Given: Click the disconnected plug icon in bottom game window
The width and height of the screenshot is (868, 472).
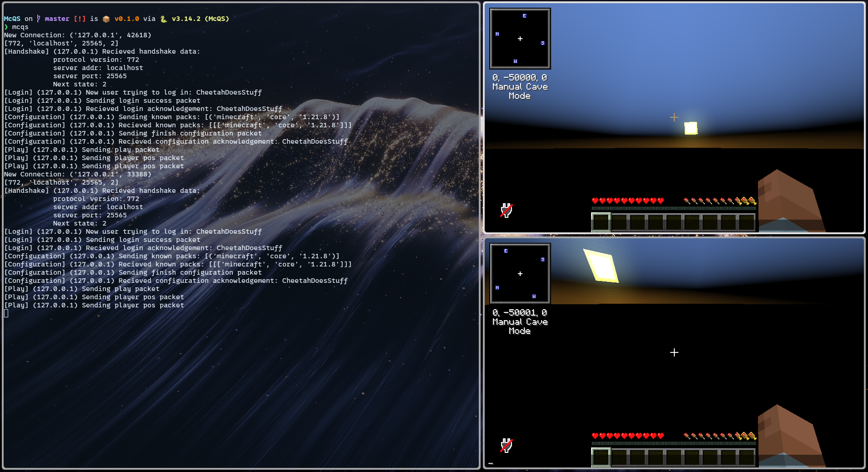Looking at the screenshot, I should click(x=506, y=446).
